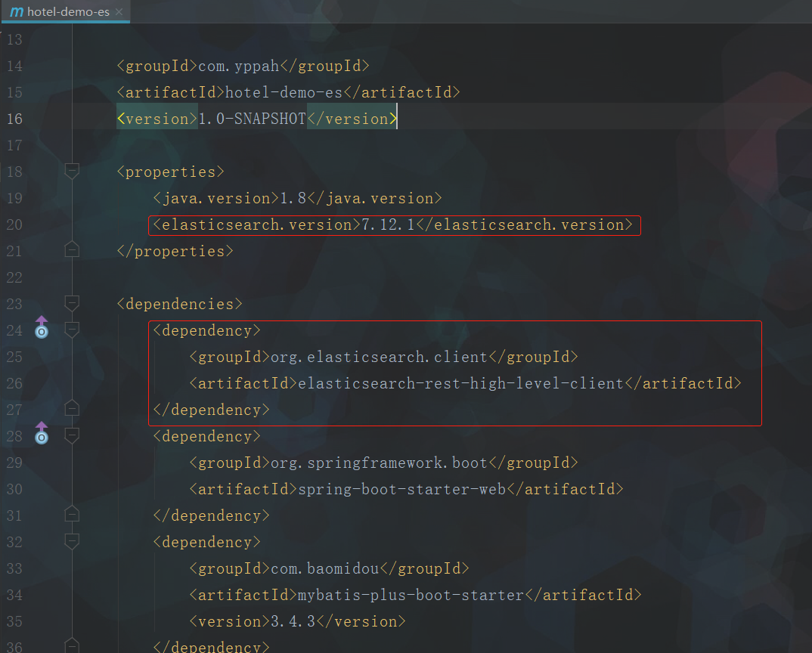Place cursor in 1.0-SNAPSHOT version text
Image resolution: width=812 pixels, height=653 pixels.
(252, 119)
